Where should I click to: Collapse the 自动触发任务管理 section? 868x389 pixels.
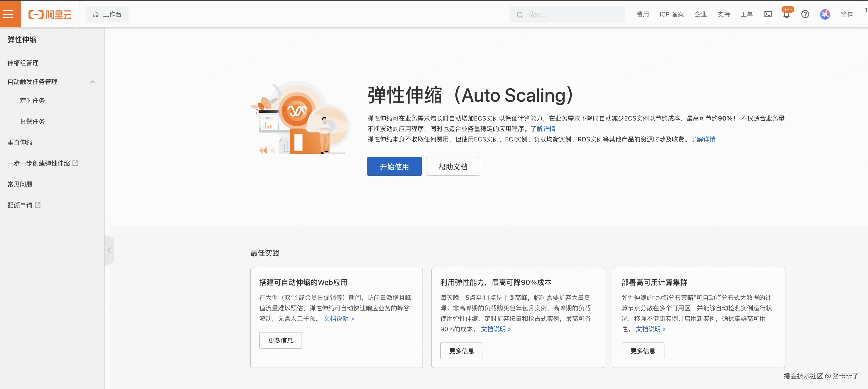[x=92, y=82]
